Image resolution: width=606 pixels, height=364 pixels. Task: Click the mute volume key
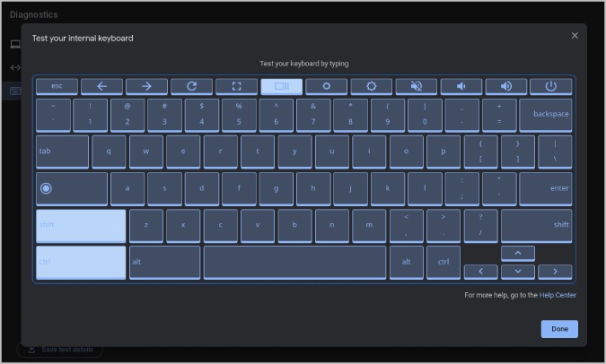(417, 86)
